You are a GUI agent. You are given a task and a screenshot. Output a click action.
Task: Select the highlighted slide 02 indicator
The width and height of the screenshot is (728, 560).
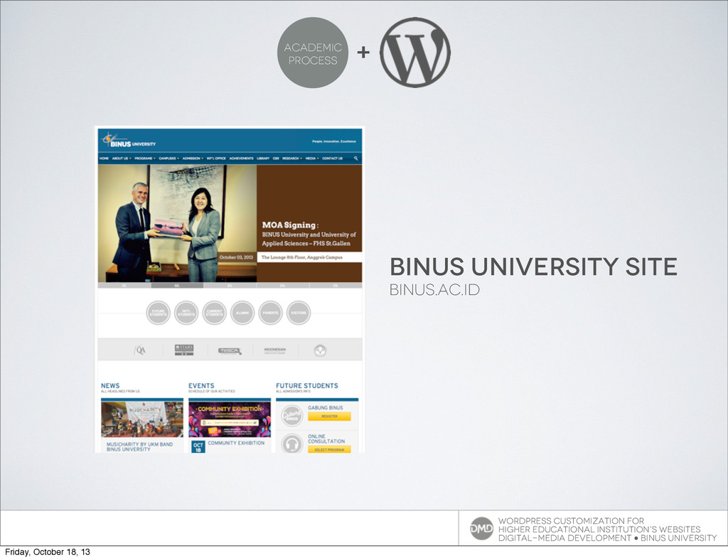pos(177,286)
